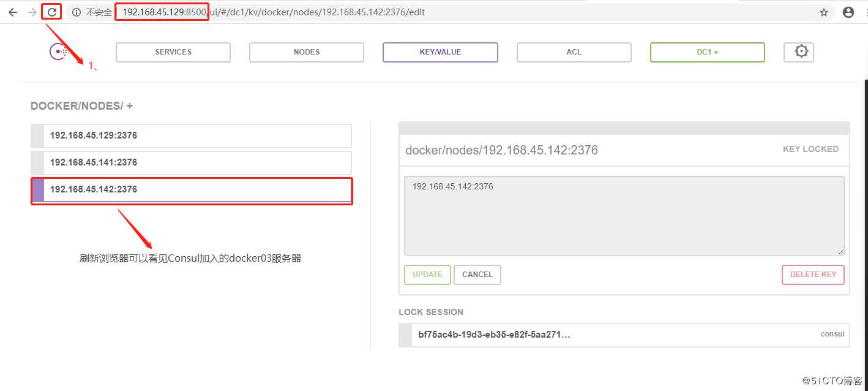Switch to the KEY/VALUE tab
868x391 pixels.
tap(440, 52)
